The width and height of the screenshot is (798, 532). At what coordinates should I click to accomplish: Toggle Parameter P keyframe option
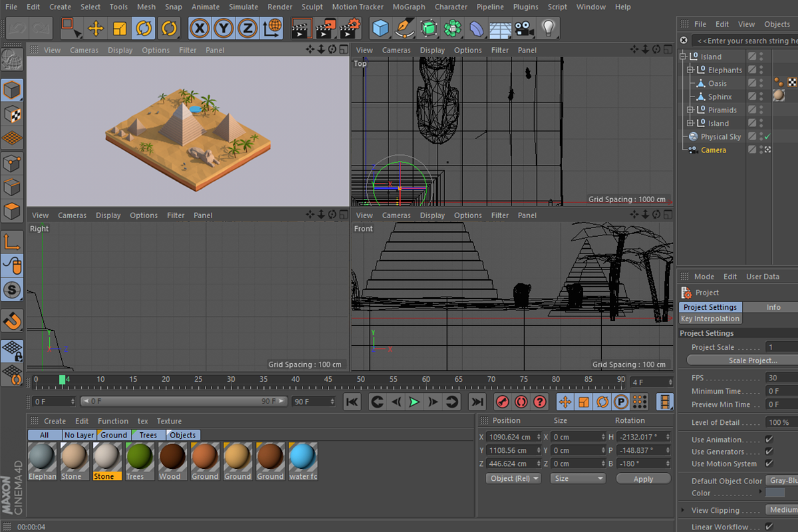[621, 402]
